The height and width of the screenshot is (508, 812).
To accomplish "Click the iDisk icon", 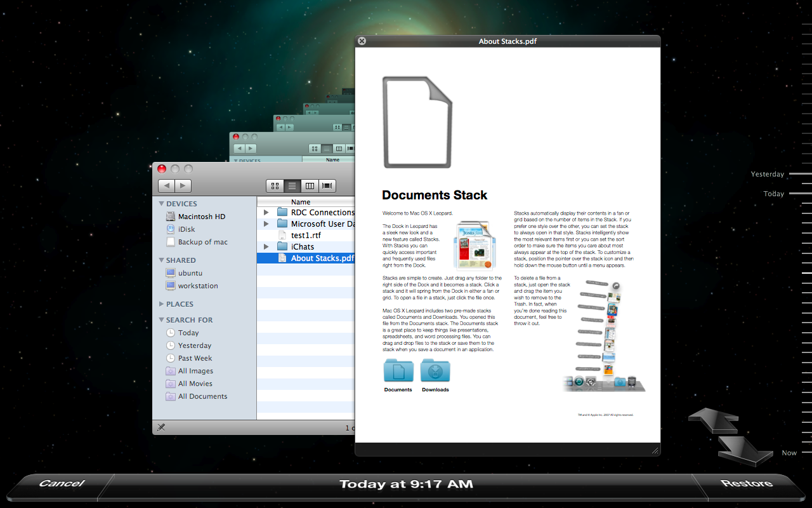I will point(171,229).
